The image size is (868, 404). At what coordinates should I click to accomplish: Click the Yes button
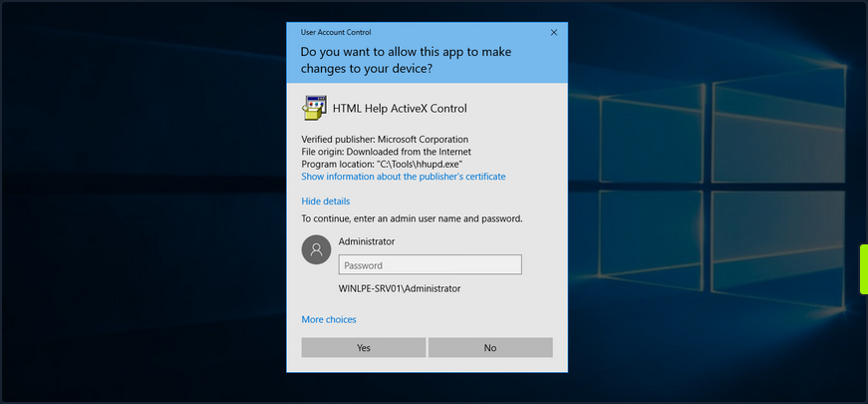[363, 347]
